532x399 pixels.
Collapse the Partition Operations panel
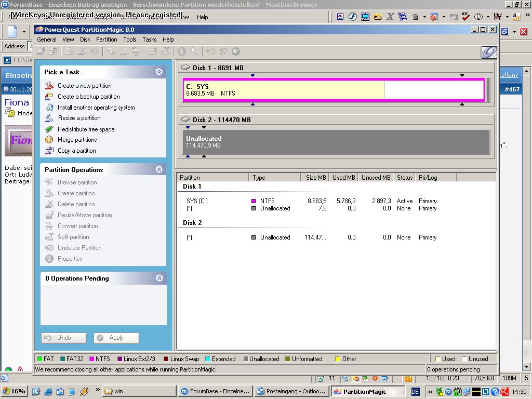[159, 169]
